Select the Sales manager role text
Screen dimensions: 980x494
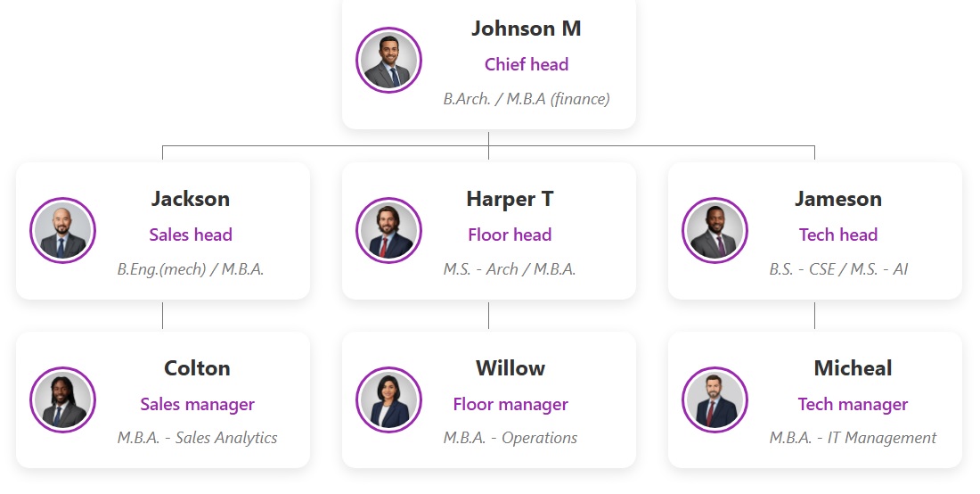(x=197, y=404)
